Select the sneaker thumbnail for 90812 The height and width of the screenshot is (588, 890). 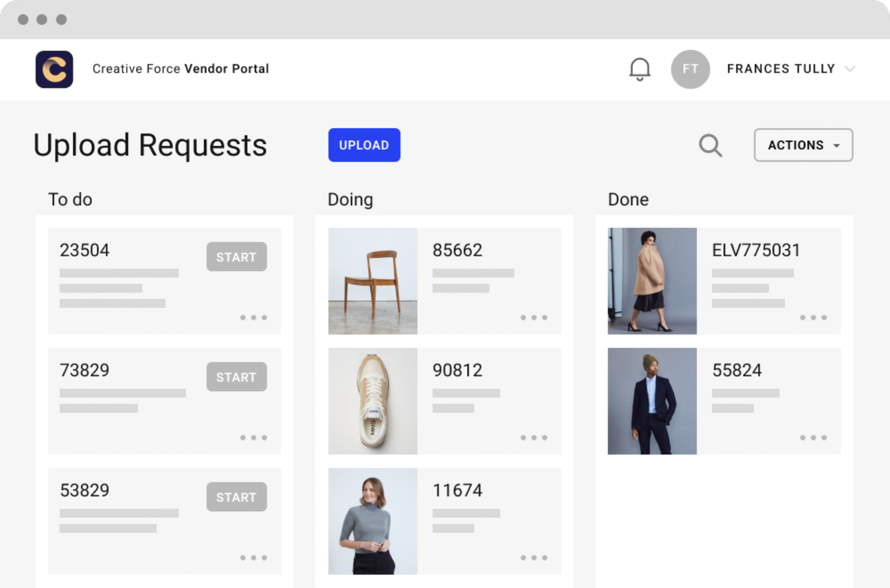pos(373,401)
